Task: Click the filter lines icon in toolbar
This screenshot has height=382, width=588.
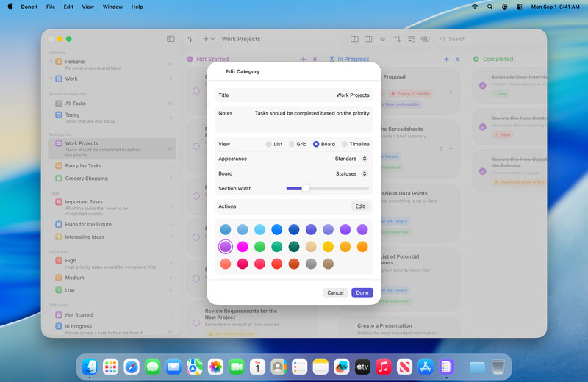Action: (382, 39)
